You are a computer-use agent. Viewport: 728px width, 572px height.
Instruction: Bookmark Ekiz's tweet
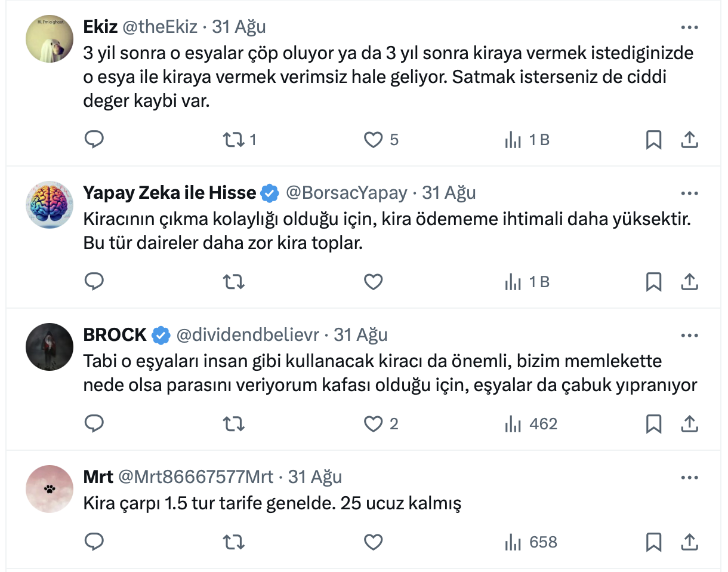(653, 140)
